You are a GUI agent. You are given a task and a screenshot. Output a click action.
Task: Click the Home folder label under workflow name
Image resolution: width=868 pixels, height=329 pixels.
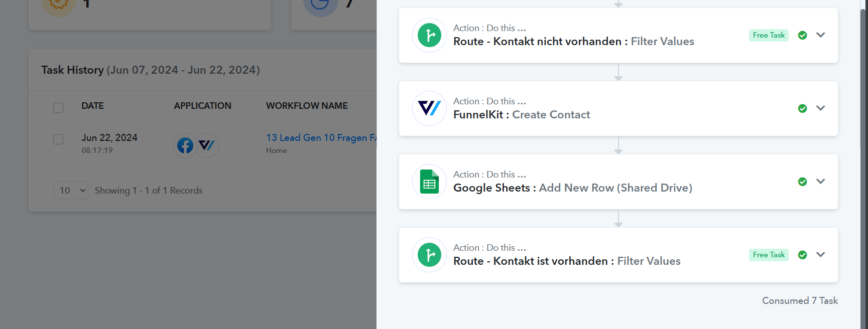pyautogui.click(x=277, y=150)
